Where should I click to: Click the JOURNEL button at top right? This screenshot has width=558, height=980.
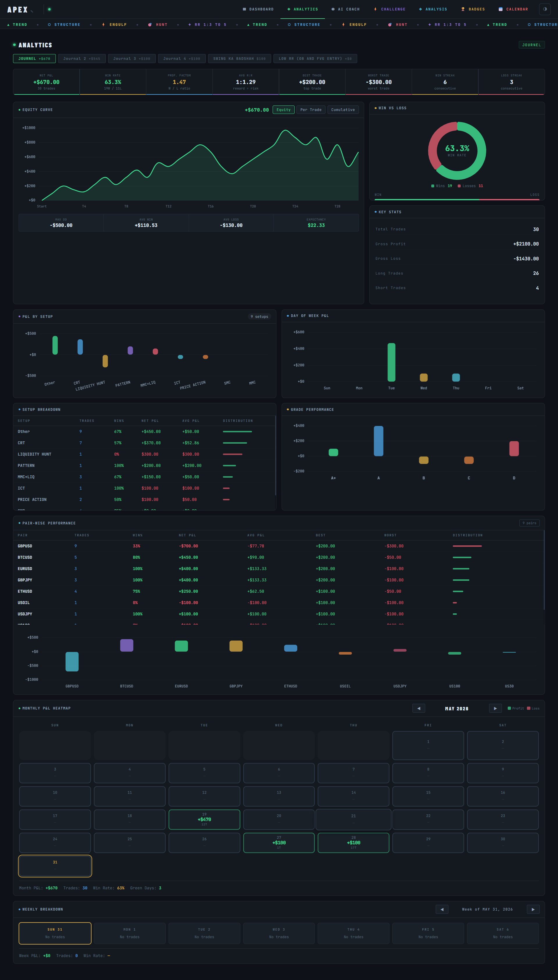click(532, 45)
